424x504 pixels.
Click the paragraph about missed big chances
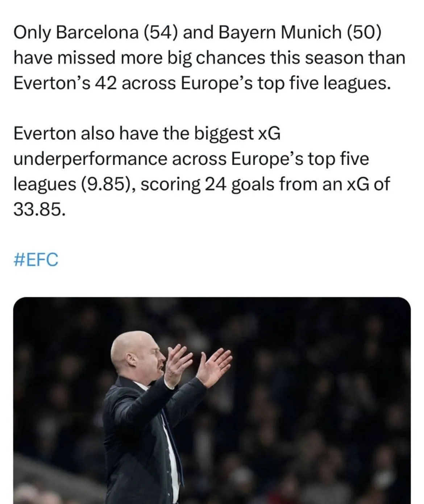(209, 58)
